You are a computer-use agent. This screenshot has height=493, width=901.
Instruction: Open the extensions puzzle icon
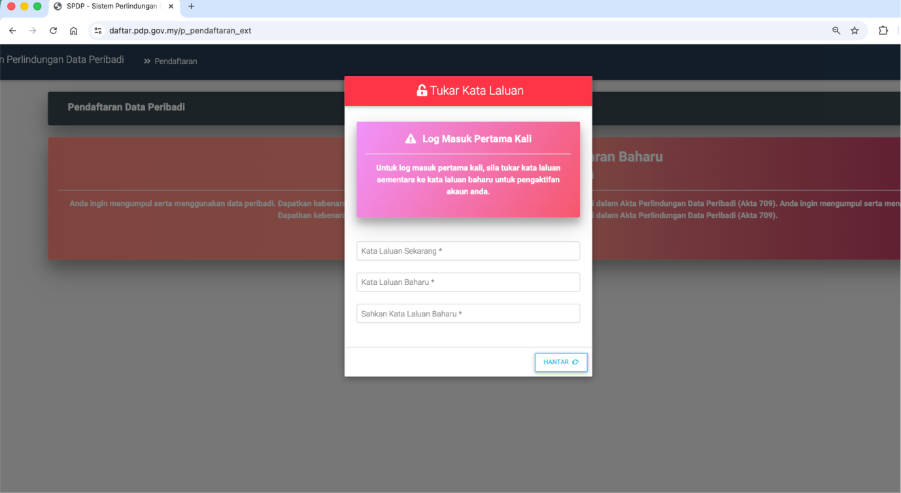883,30
